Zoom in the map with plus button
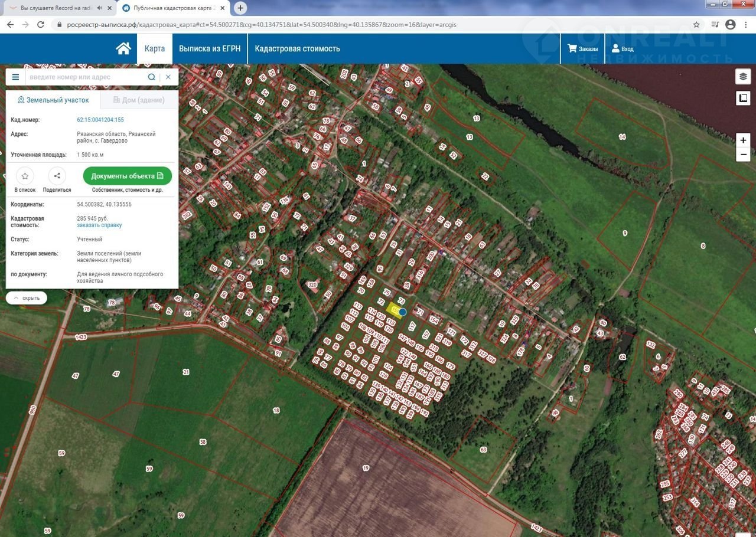The height and width of the screenshot is (537, 756). coord(743,140)
